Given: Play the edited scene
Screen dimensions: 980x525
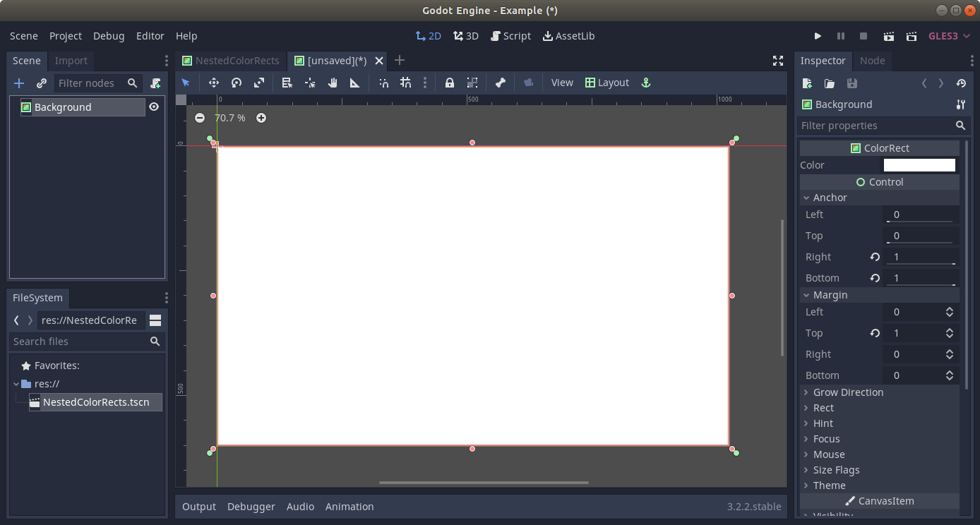Looking at the screenshot, I should pos(890,36).
